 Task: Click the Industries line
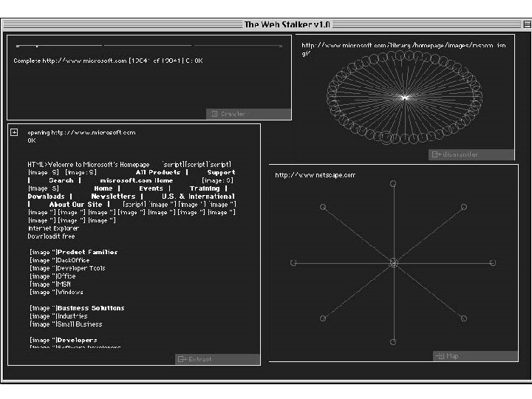[72, 316]
